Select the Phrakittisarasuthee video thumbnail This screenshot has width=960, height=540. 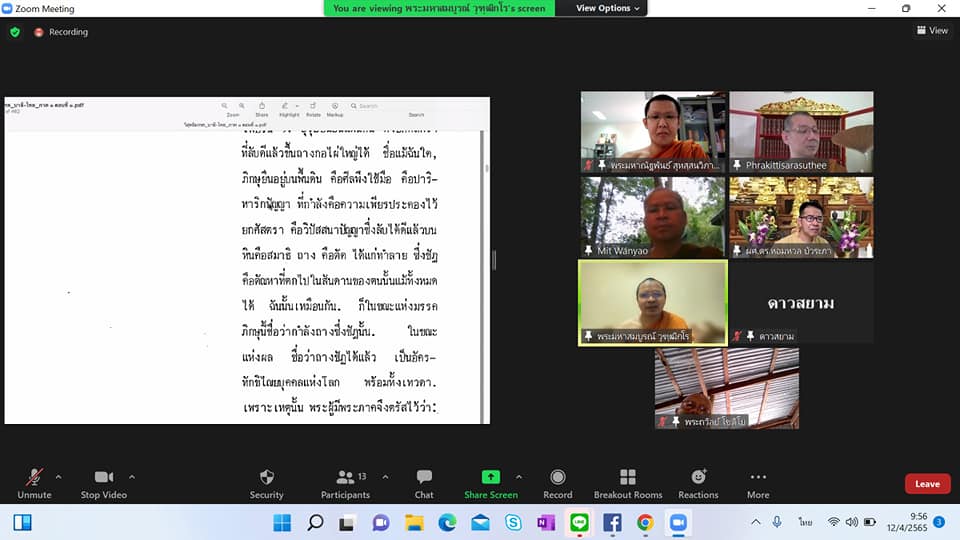point(801,132)
